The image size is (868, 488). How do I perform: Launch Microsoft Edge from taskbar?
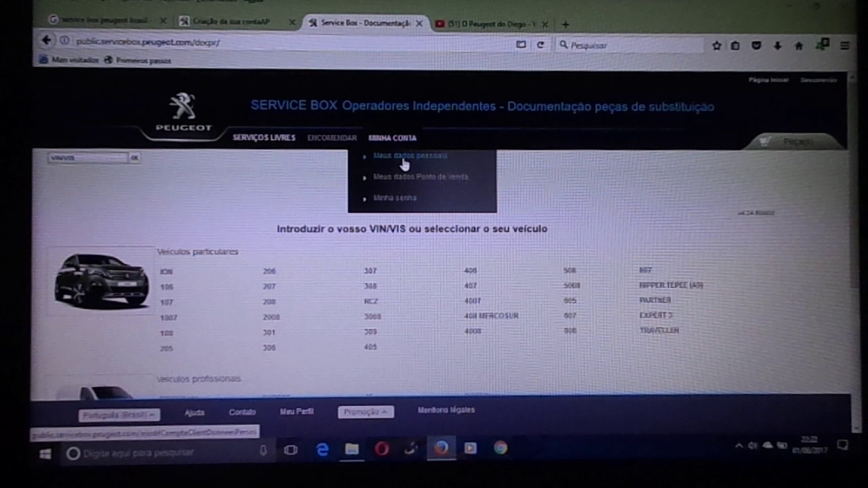pos(323,449)
